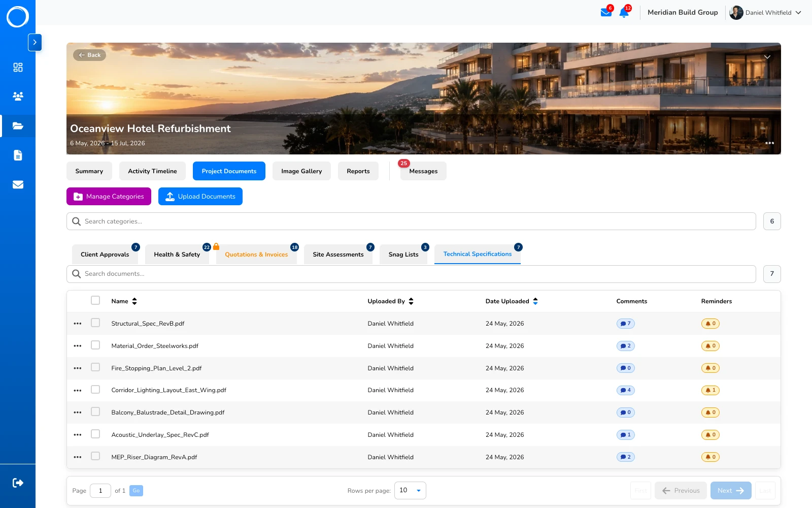The image size is (812, 508).
Task: Focus the Search documents field
Action: pyautogui.click(x=411, y=274)
